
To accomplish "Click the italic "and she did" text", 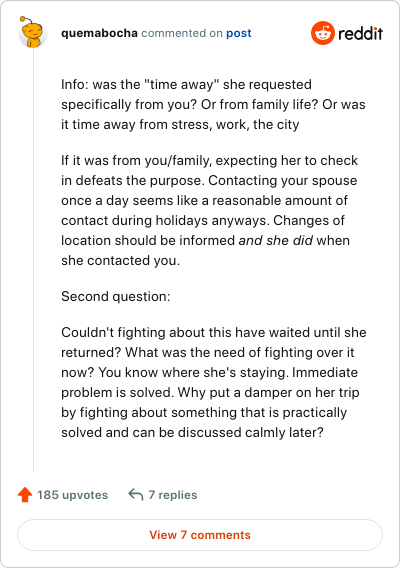I will click(x=275, y=240).
